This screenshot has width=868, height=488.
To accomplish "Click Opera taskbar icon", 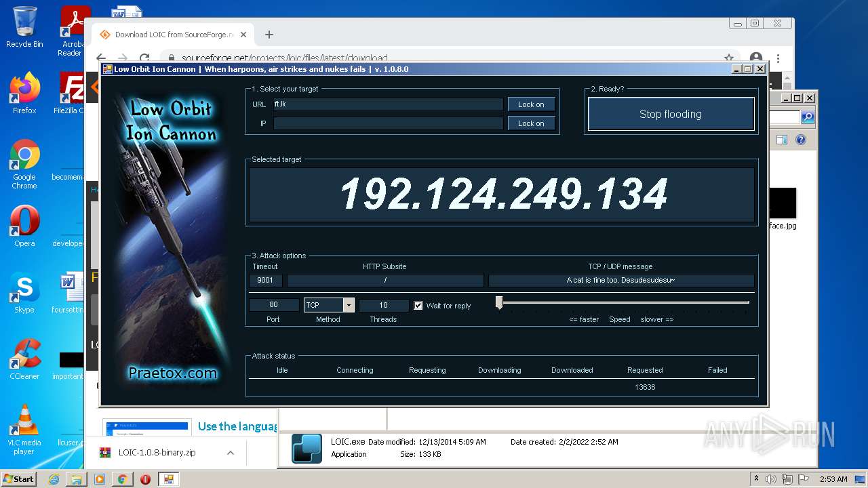I will (145, 479).
